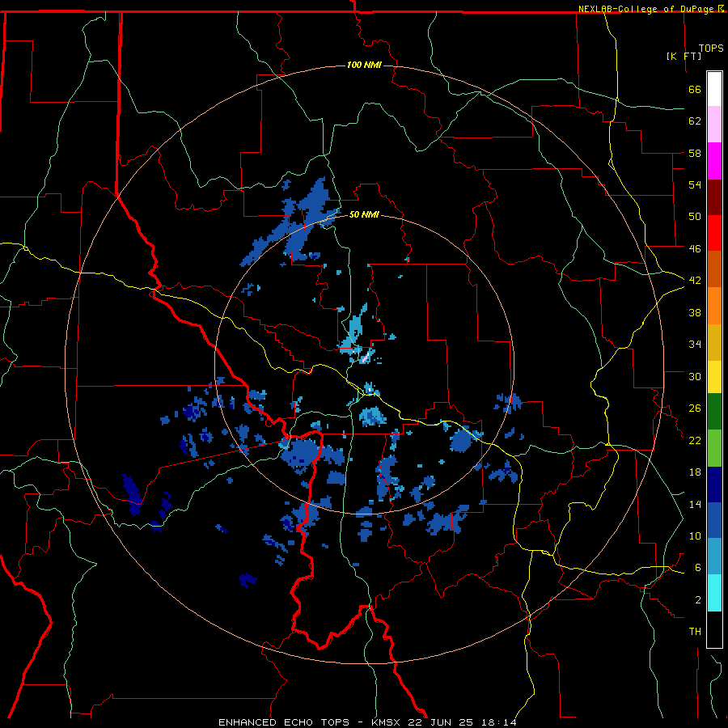This screenshot has width=728, height=728.
Task: Click the dark green 26 kft legend swatch
Action: [714, 412]
